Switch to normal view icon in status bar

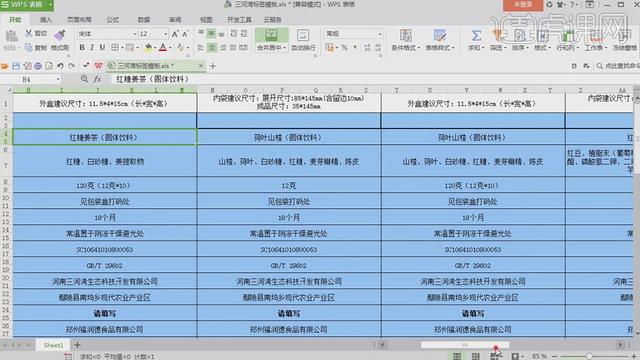click(x=457, y=356)
